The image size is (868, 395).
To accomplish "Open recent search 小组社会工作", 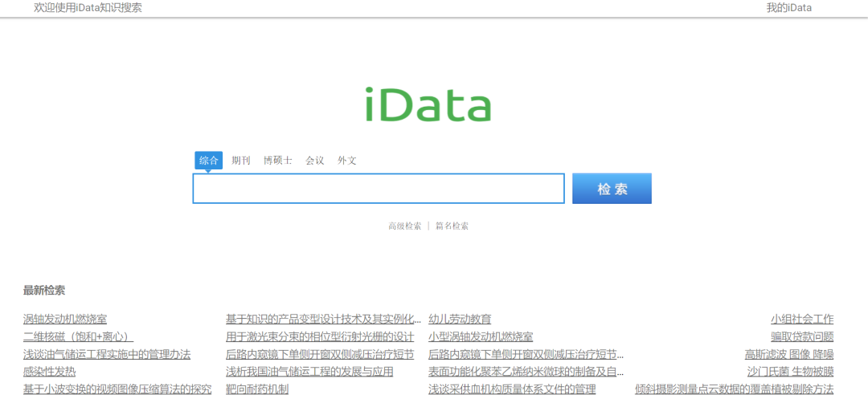I will pos(802,320).
